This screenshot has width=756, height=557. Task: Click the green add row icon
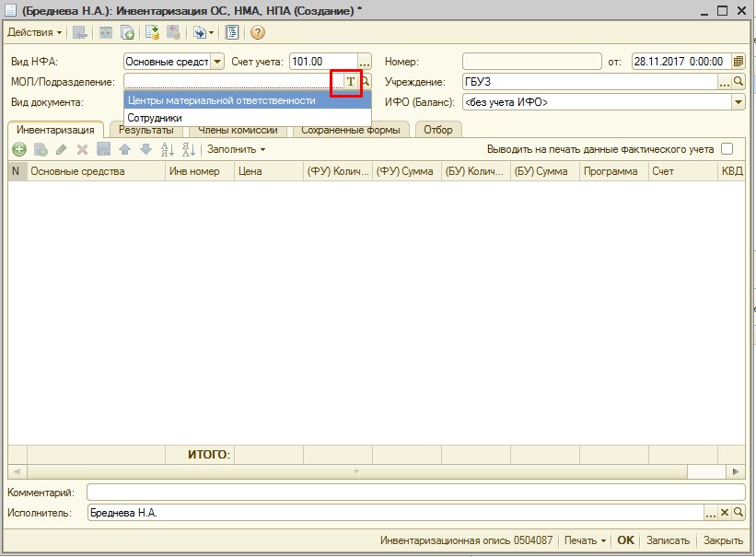coord(18,149)
